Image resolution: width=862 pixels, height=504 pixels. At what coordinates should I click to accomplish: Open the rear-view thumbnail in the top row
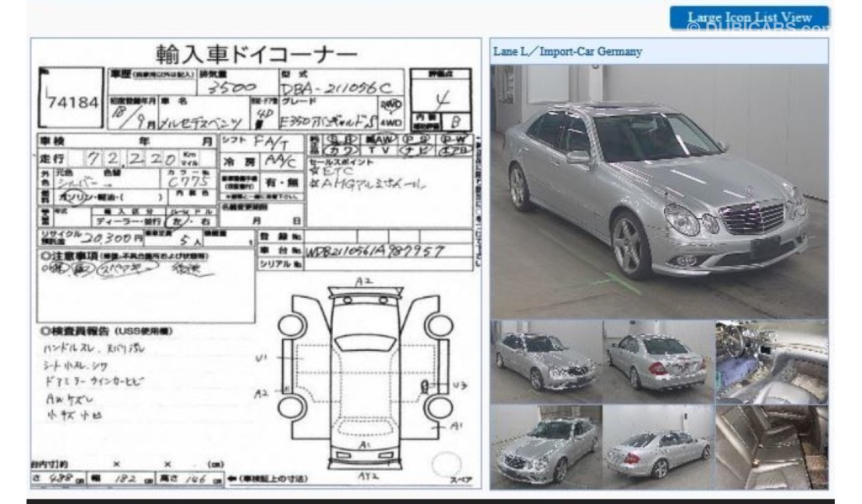coord(658,361)
